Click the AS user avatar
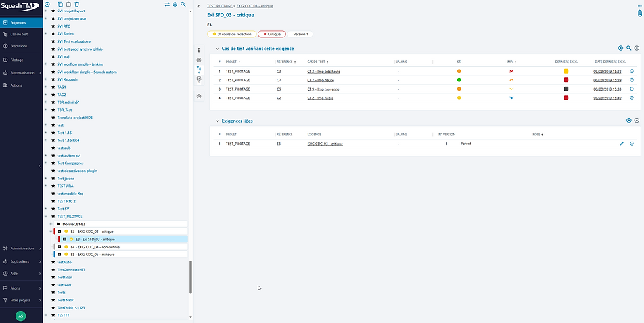 [21, 316]
